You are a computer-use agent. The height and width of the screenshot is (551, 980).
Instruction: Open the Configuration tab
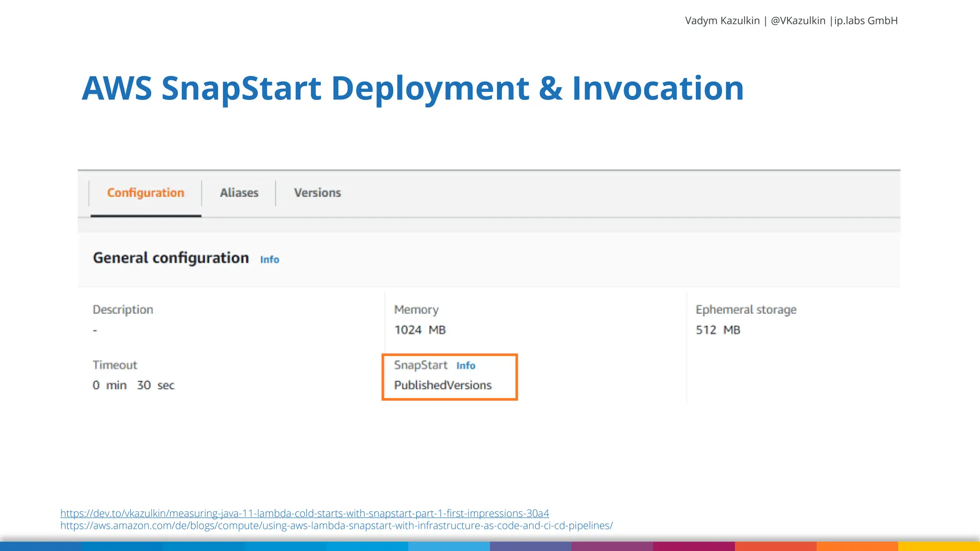point(145,193)
